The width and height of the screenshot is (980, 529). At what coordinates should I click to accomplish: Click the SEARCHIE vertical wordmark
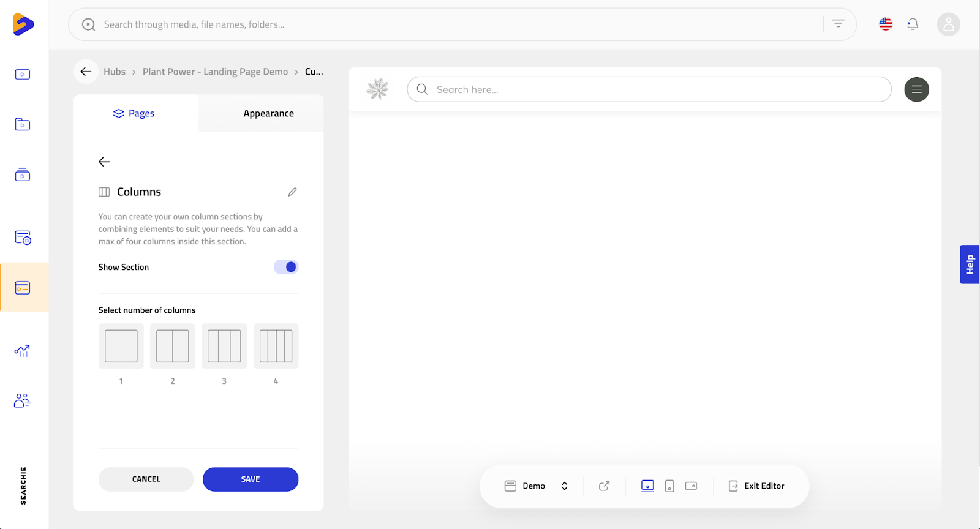pyautogui.click(x=23, y=486)
